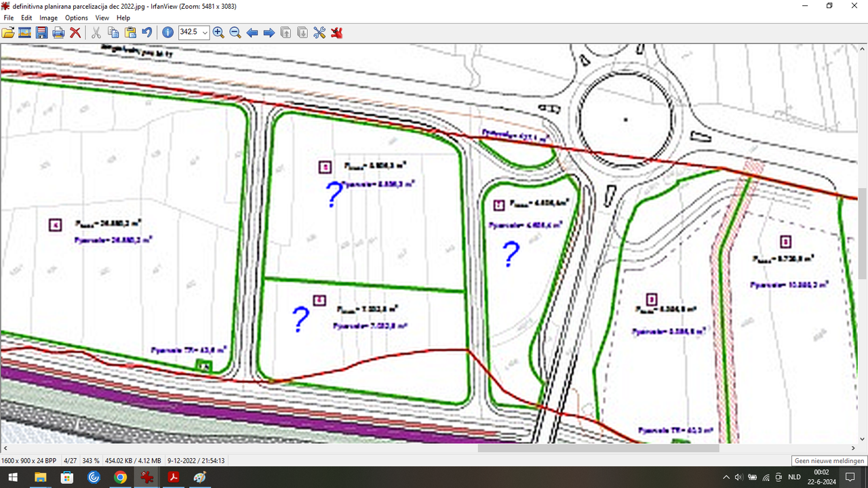Paste from clipboard using the paste icon
The image size is (868, 488).
point(130,33)
